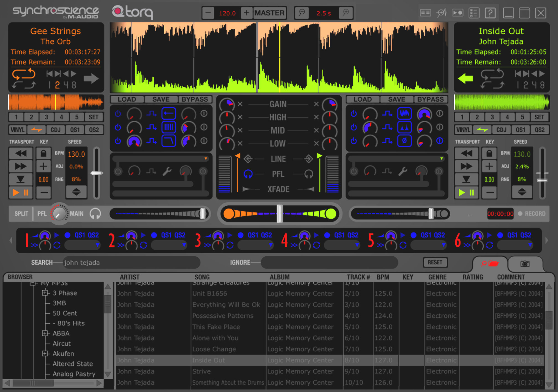Click fast forward on the right deck transport
Viewport: 558px width, 392px height.
[466, 166]
